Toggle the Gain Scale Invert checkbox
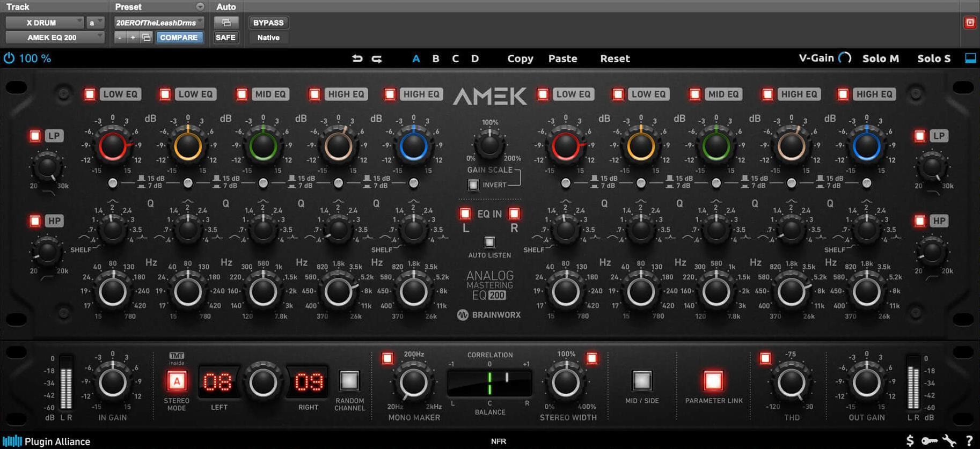The image size is (980, 449). 473,185
